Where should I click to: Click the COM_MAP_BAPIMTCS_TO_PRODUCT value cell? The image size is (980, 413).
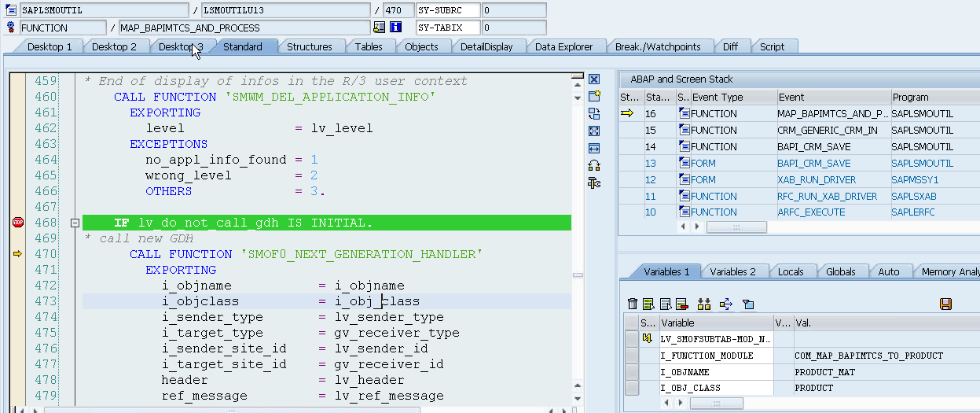886,356
